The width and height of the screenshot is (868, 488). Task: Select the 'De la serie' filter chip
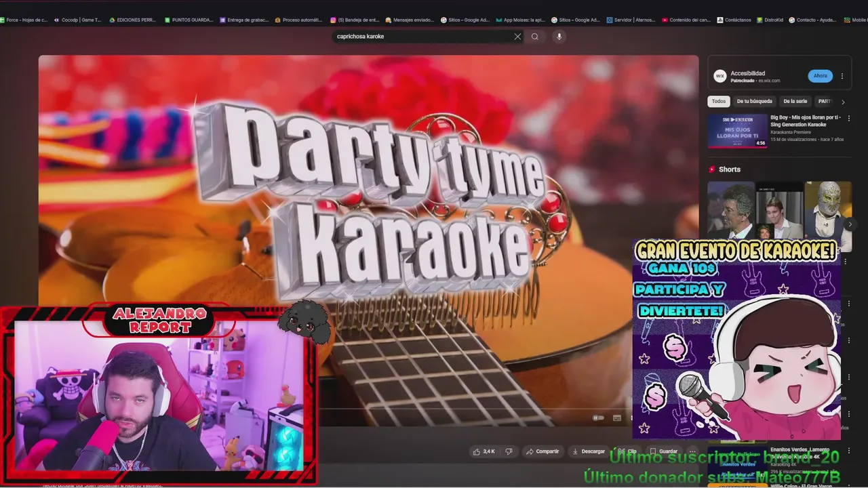(x=795, y=102)
